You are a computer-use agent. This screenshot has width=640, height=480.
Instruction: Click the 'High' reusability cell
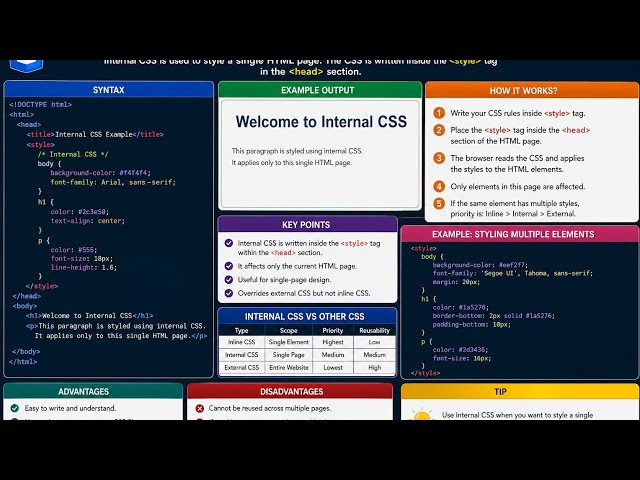click(375, 367)
